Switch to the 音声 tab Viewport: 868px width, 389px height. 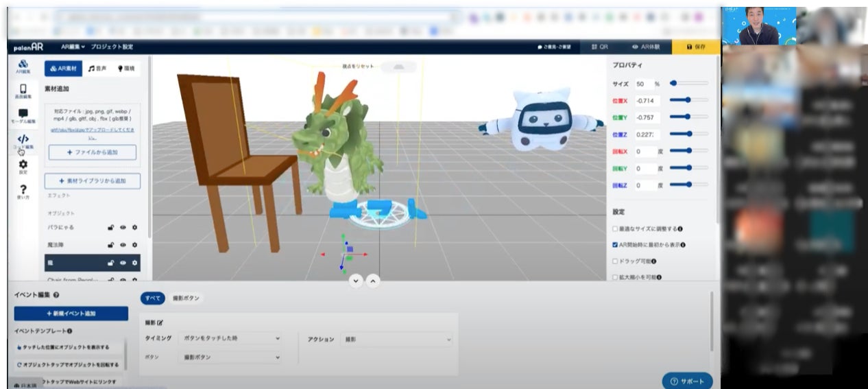[x=97, y=69]
